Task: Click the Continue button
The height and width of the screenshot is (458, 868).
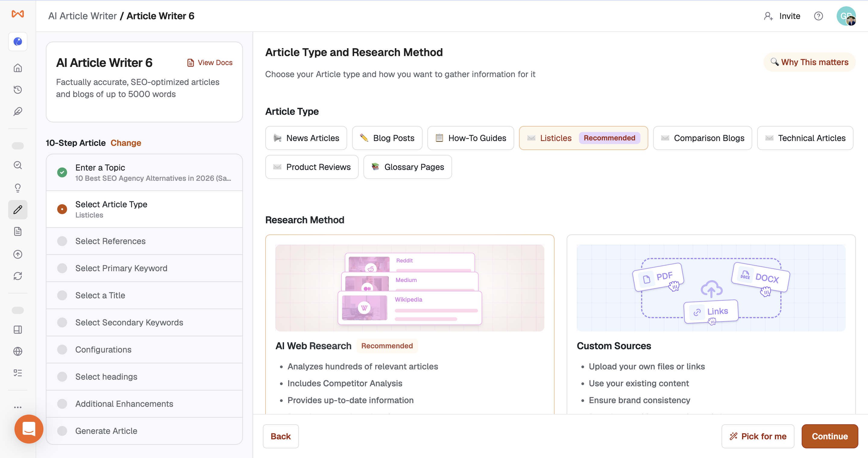Action: click(x=830, y=436)
